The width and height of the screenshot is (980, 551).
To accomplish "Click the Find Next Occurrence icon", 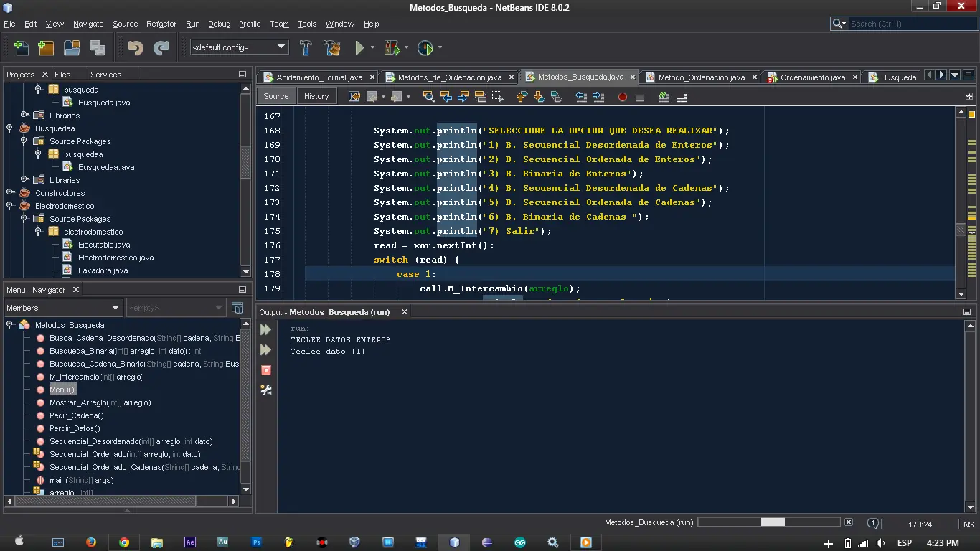I will click(x=463, y=96).
